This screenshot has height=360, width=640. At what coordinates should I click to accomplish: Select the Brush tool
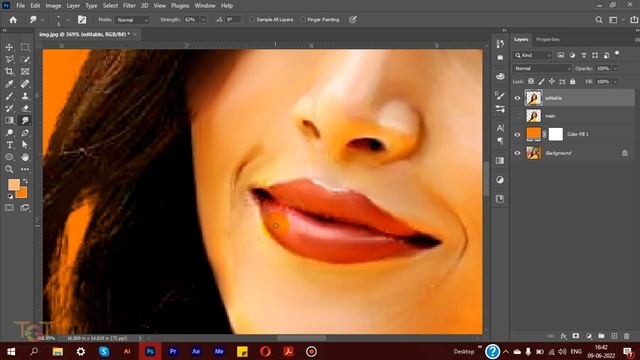click(9, 96)
